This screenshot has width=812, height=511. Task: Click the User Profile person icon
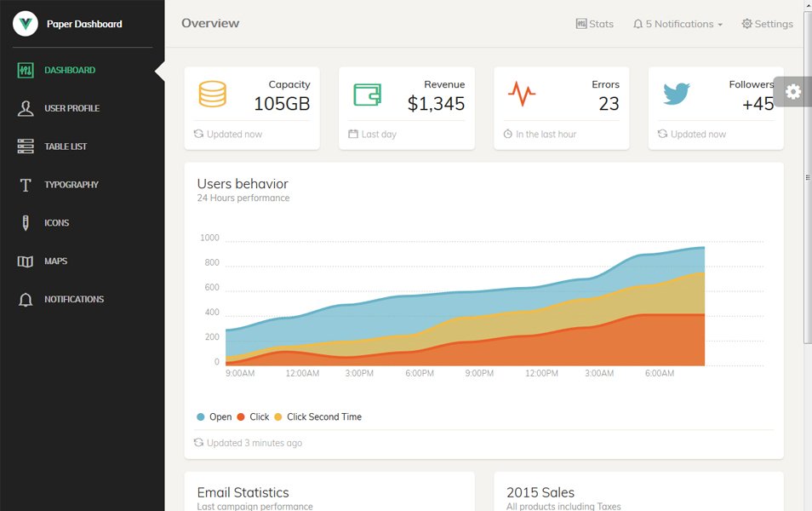click(26, 108)
